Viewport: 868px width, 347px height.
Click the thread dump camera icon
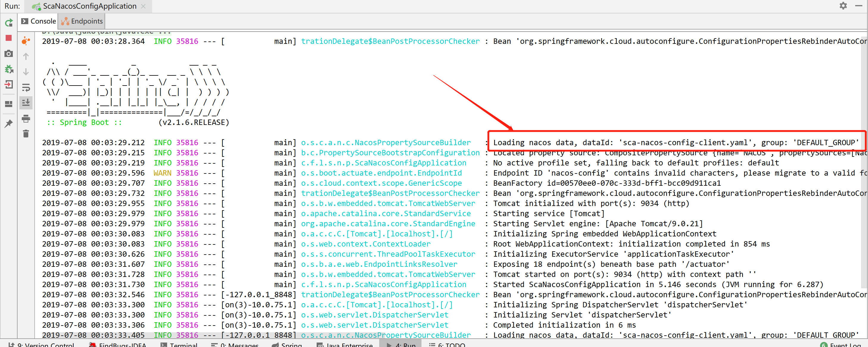(x=9, y=54)
